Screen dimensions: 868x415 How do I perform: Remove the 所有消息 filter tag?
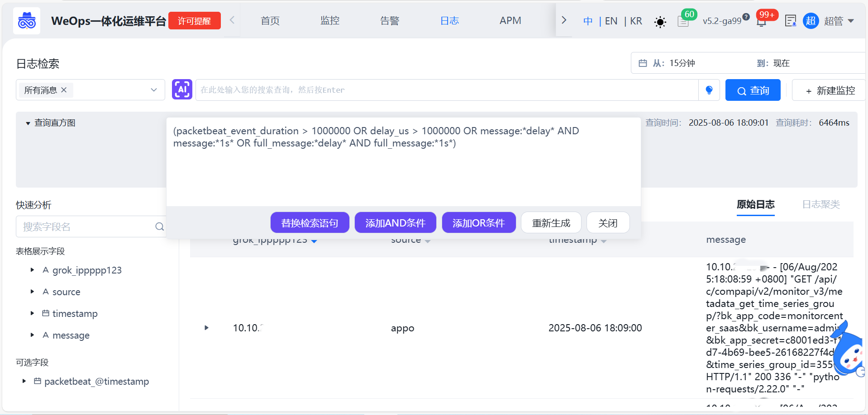(64, 90)
